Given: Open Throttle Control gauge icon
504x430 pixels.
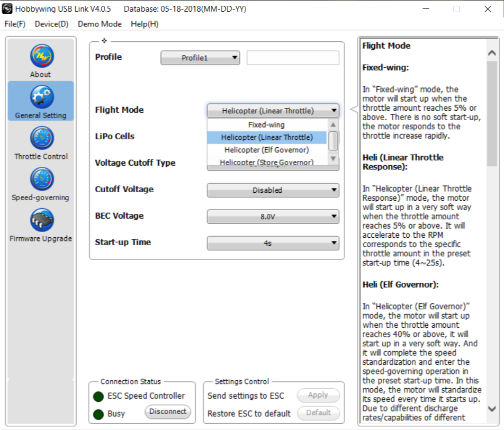Looking at the screenshot, I should pos(42,138).
